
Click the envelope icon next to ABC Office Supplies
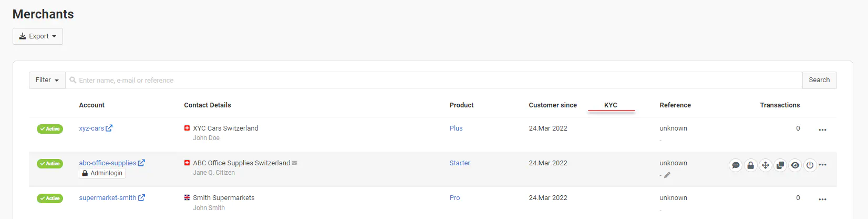click(x=295, y=163)
